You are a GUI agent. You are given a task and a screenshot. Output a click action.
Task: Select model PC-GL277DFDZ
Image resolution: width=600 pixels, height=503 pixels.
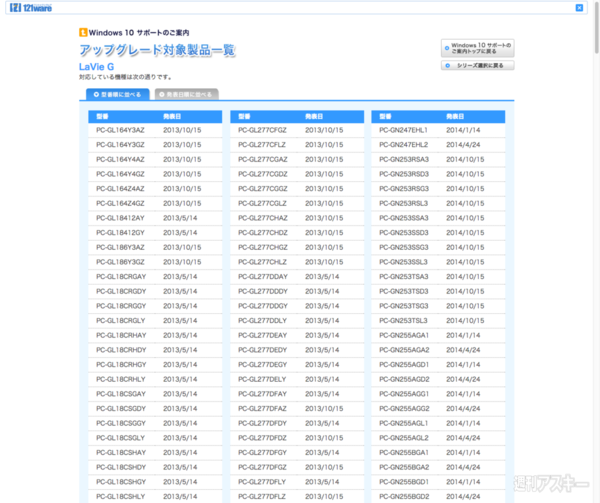coord(262,438)
